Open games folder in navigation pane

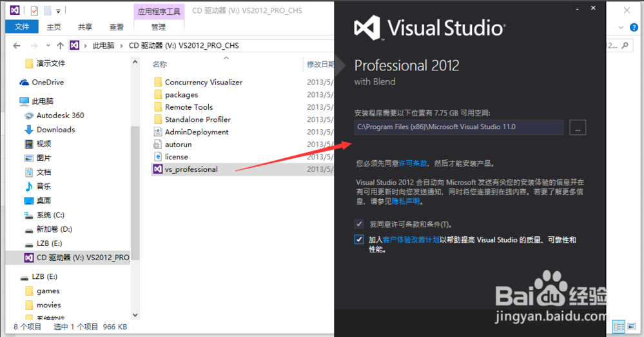point(48,291)
